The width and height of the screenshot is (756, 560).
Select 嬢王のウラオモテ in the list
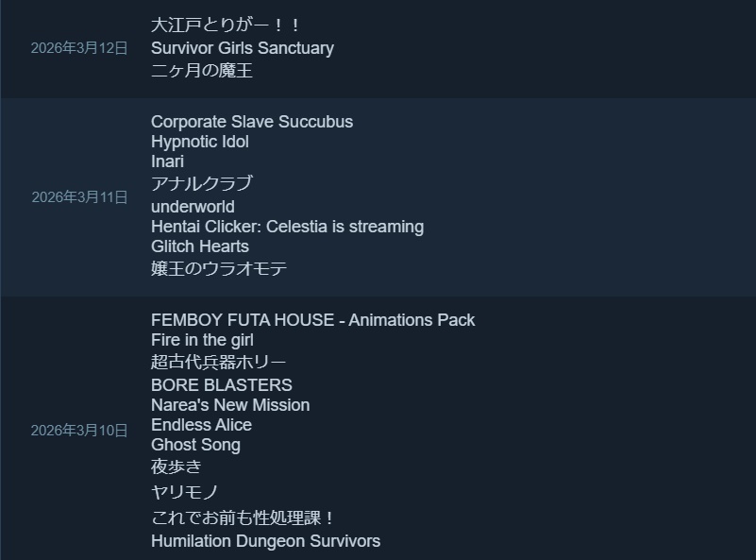coord(219,268)
